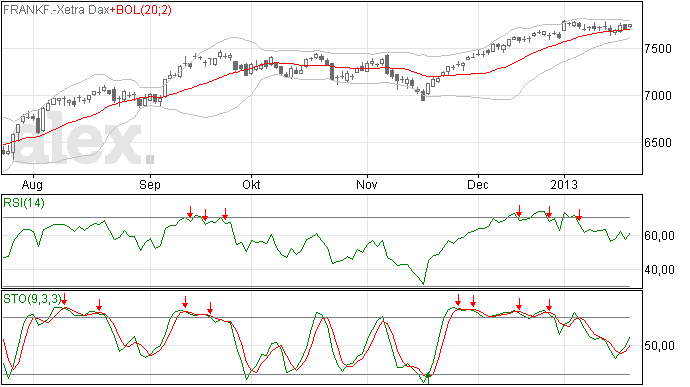Click the STO(9,3,3) indicator label

[x=32, y=299]
